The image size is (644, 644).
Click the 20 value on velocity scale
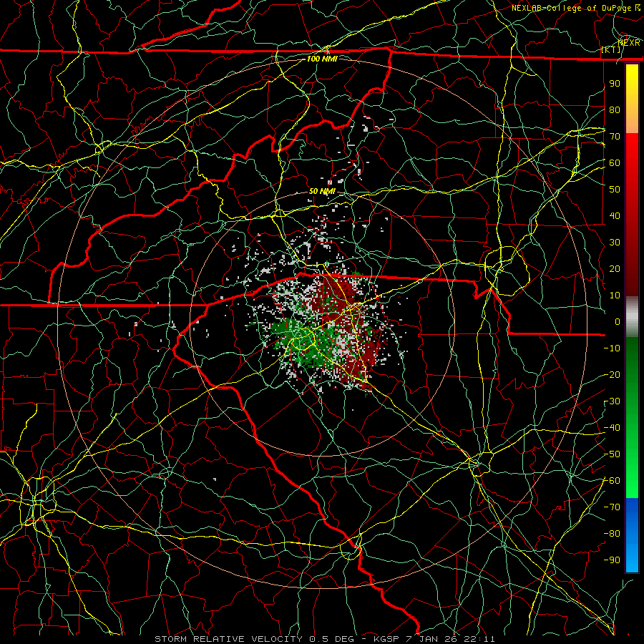(x=615, y=269)
